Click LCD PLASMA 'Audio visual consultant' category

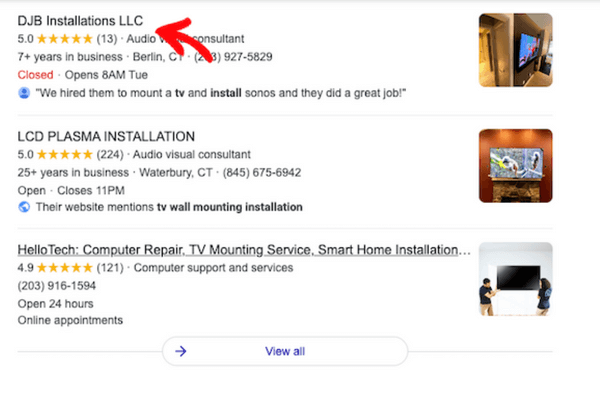[x=192, y=154]
